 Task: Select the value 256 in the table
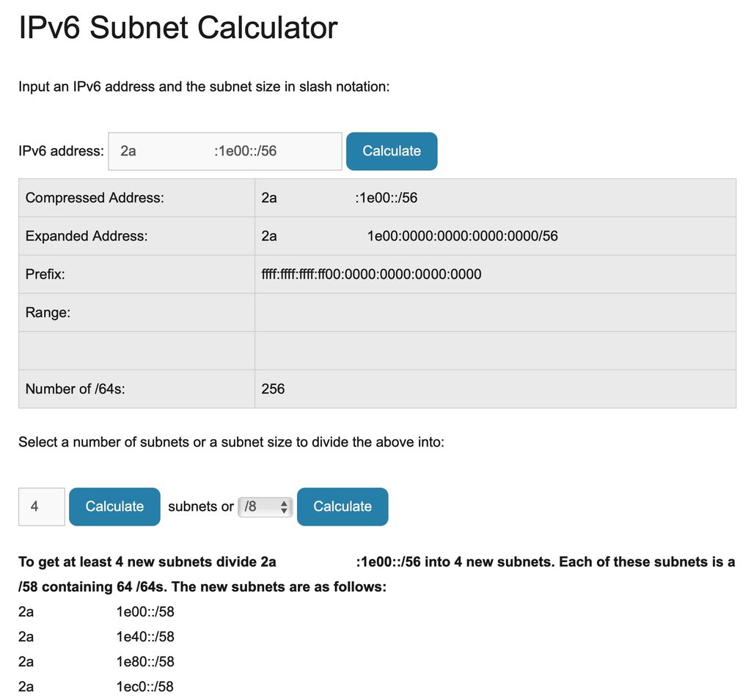point(273,388)
